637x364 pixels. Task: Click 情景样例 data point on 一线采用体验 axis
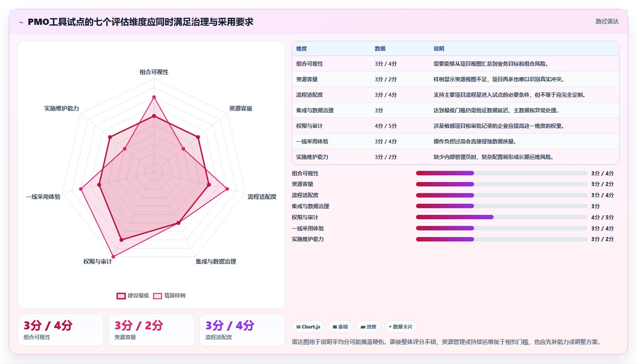[81, 189]
